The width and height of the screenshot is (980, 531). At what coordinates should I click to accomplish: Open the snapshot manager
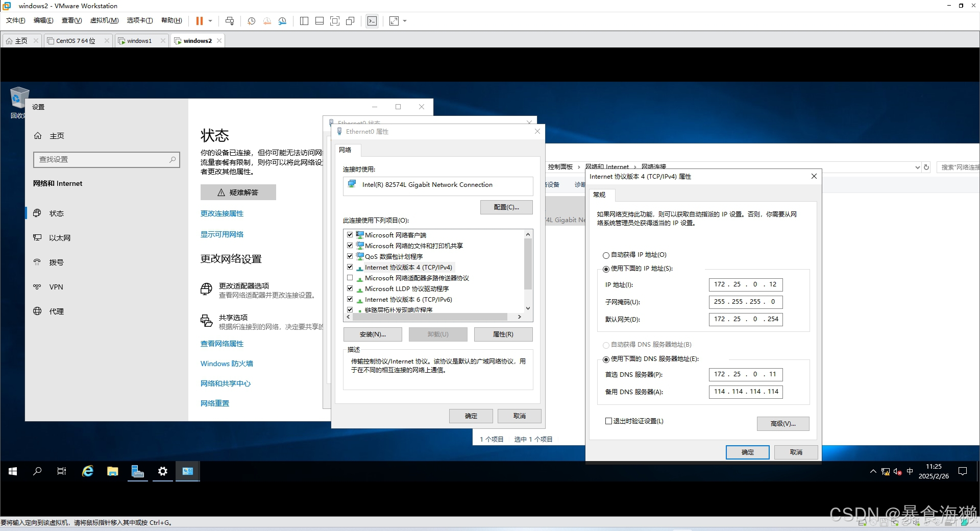(x=282, y=21)
